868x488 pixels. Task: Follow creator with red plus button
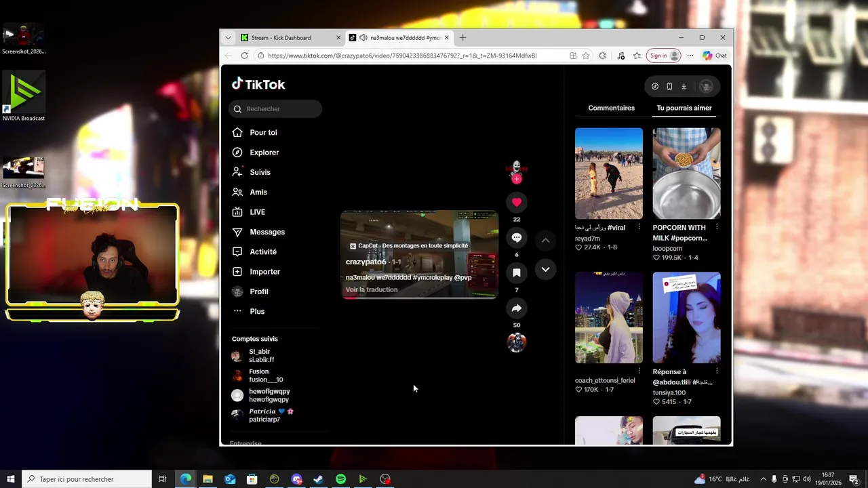[517, 179]
